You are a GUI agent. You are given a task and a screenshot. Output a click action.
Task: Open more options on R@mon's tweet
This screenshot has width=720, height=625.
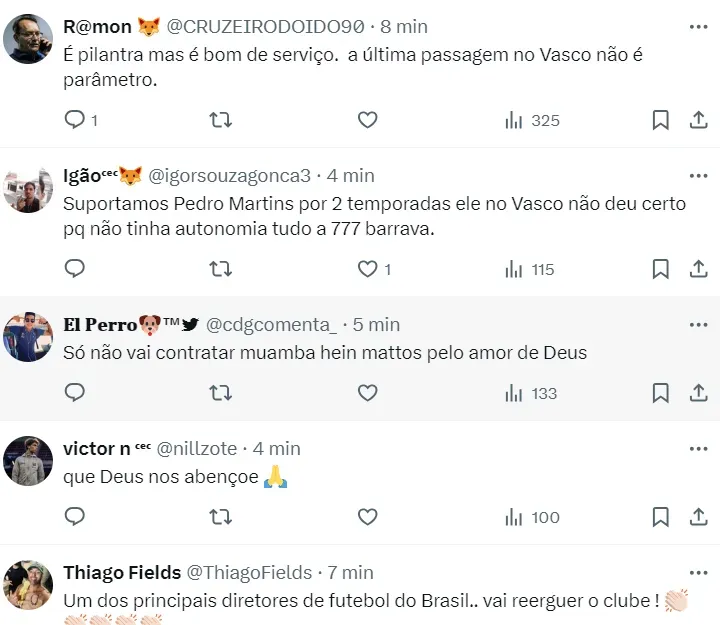698,27
